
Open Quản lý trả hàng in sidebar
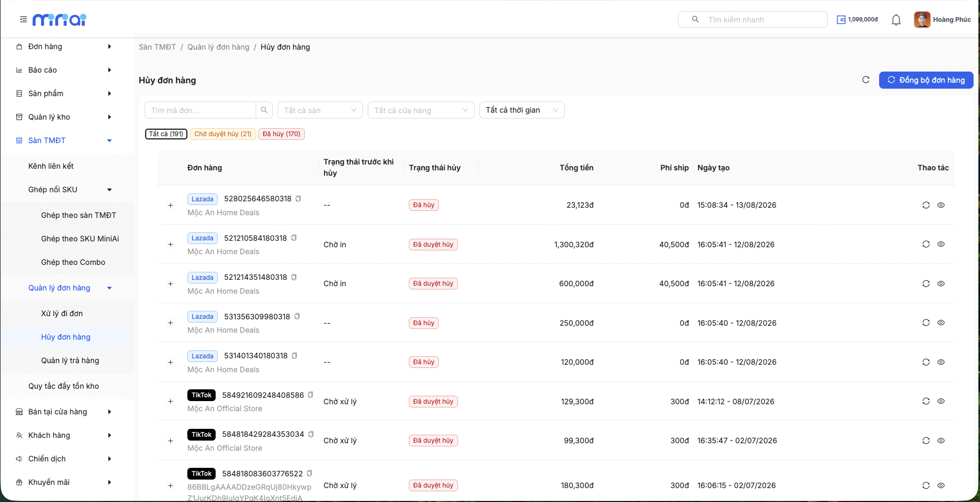click(x=70, y=360)
